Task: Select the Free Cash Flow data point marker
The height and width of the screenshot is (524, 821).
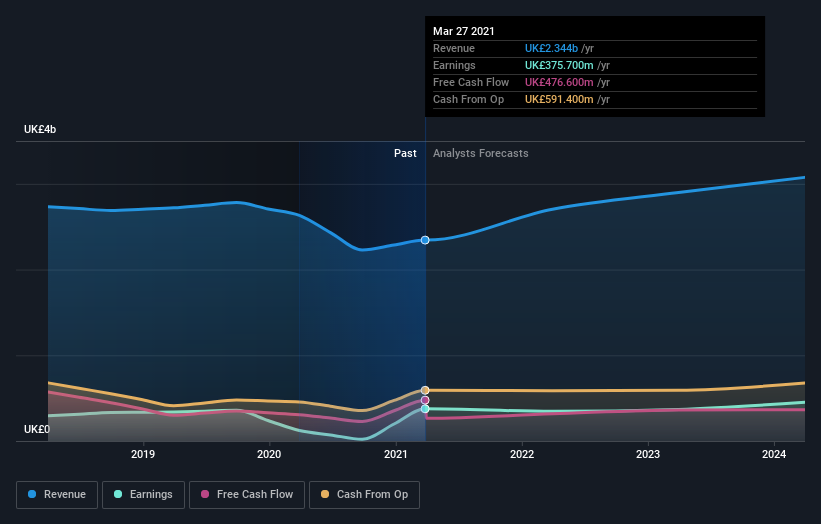Action: pyautogui.click(x=425, y=400)
